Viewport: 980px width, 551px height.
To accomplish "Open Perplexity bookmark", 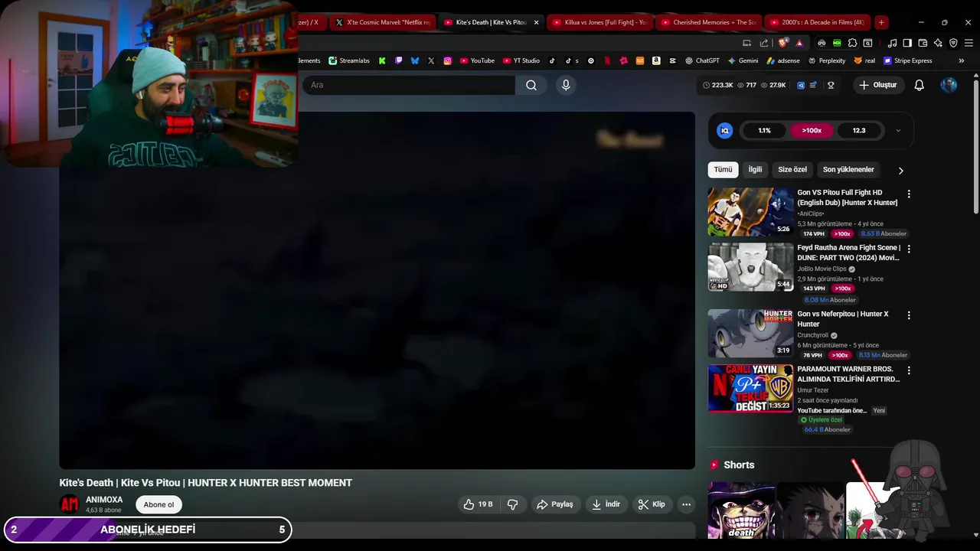I will click(826, 60).
